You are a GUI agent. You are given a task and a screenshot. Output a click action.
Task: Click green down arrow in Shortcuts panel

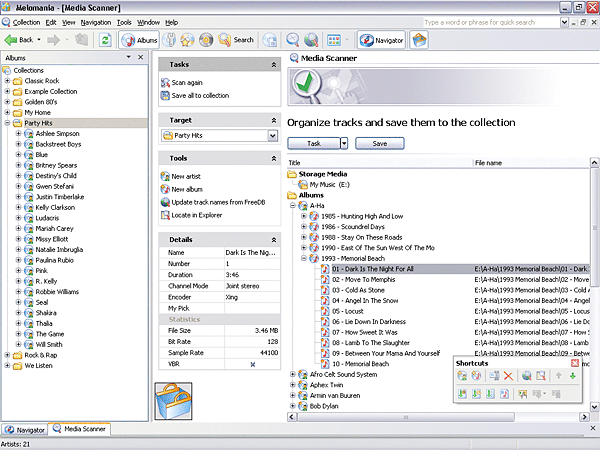pos(572,375)
